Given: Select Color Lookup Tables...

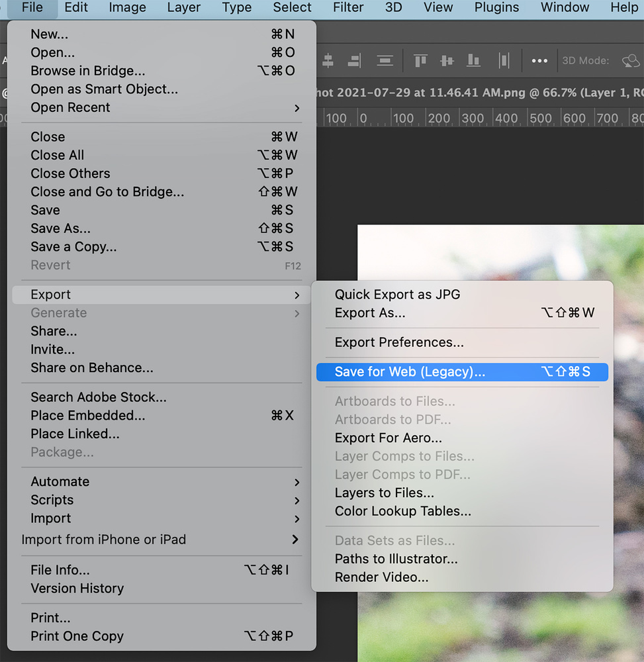Looking at the screenshot, I should click(x=462, y=511).
